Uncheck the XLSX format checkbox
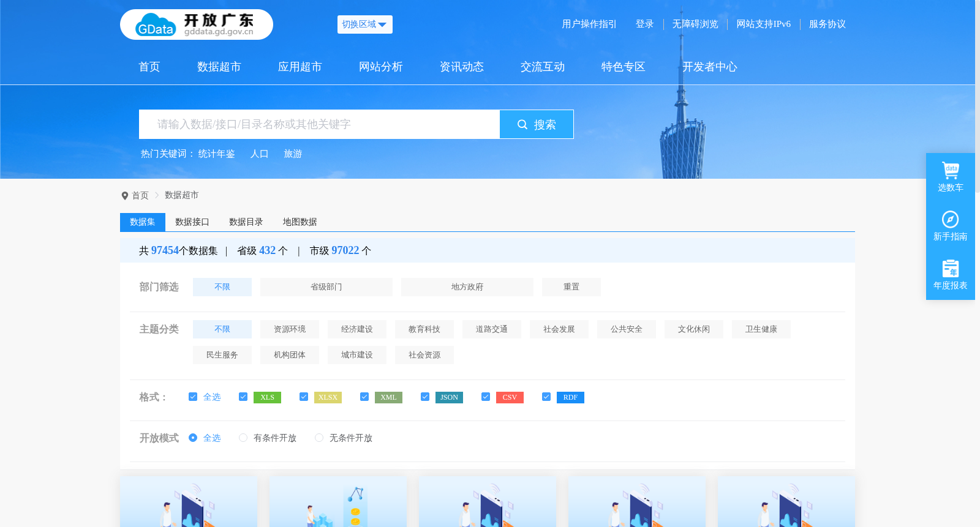 tap(304, 397)
